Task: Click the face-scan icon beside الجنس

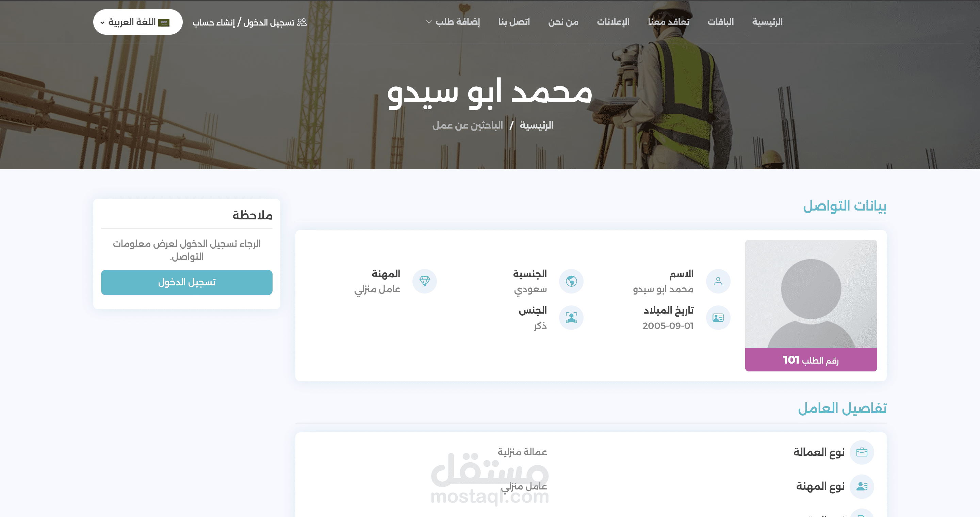Action: click(571, 317)
